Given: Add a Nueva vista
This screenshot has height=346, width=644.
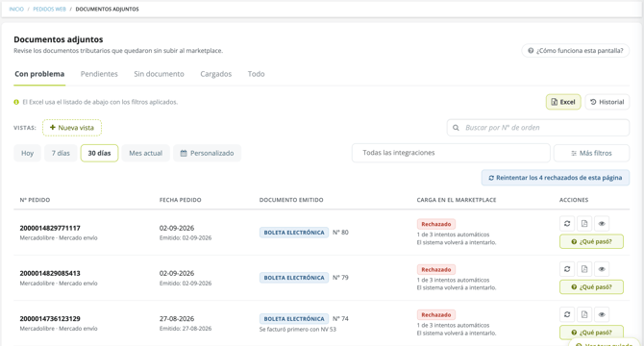Looking at the screenshot, I should point(72,128).
